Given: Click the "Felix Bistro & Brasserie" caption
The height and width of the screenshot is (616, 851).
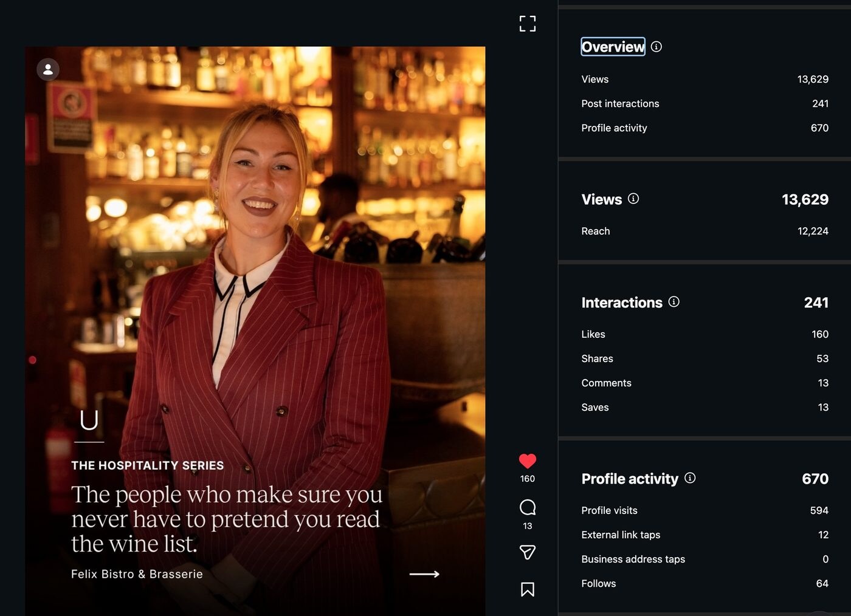Looking at the screenshot, I should click(x=137, y=574).
